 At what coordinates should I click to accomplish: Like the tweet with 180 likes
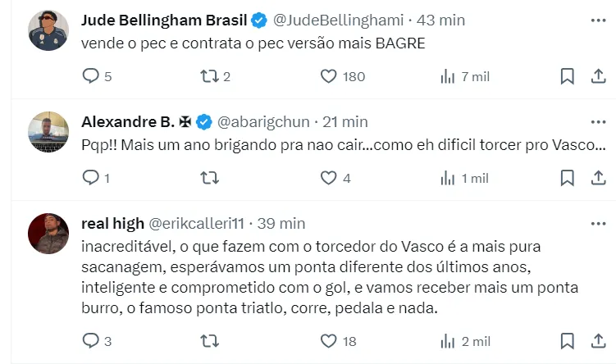click(x=329, y=76)
